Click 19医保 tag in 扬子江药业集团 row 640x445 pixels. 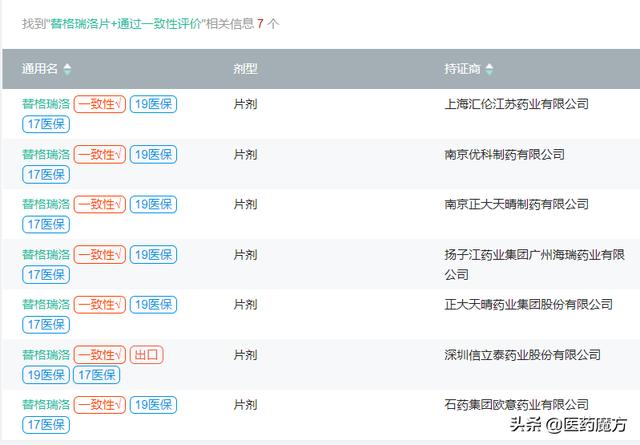153,254
